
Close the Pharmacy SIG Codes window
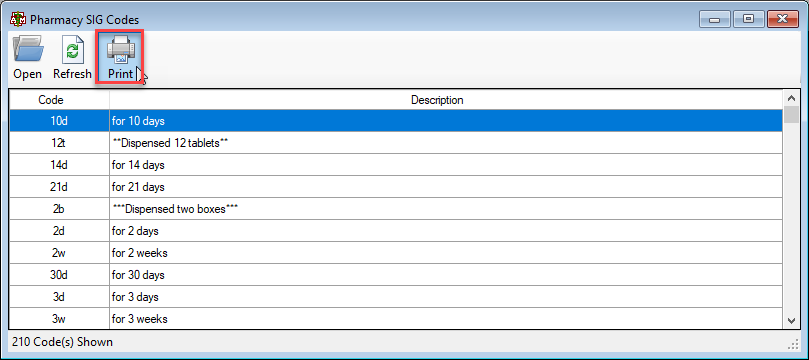point(782,20)
